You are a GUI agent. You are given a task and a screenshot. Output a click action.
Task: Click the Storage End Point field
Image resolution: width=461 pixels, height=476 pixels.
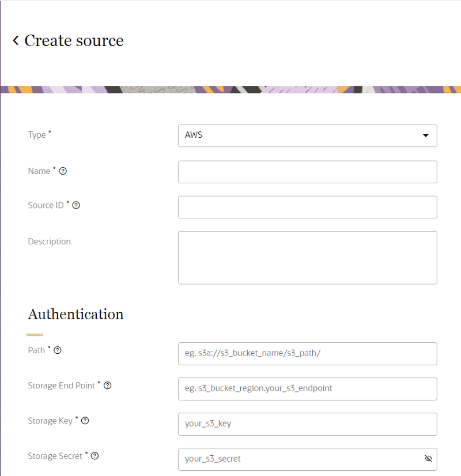307,388
